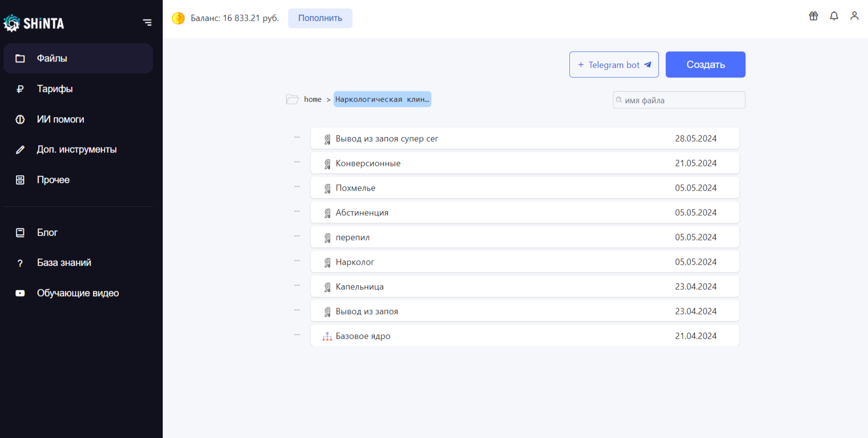Click the SHiNTA logo

click(34, 23)
